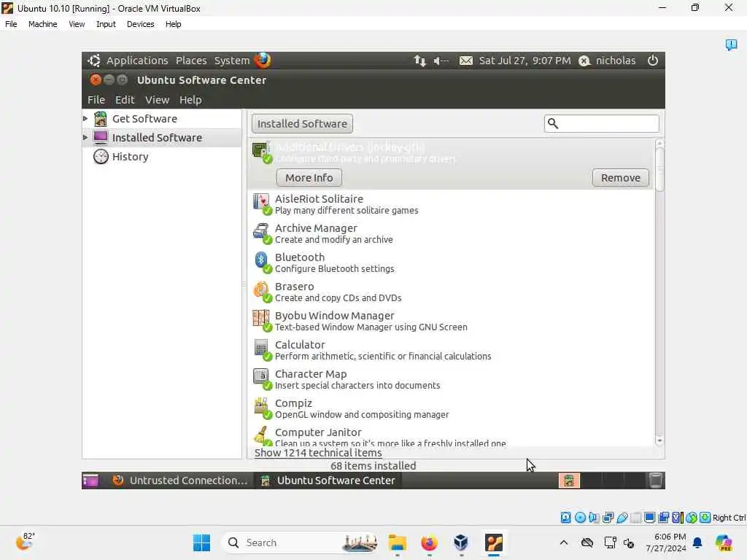Select 'AisleRiot Solitaire' title text
The image size is (747, 560).
[319, 198]
